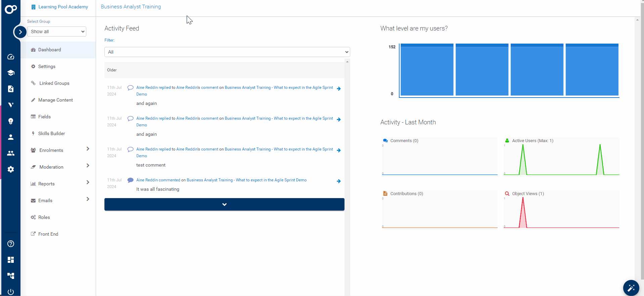Open Manage Content menu item
The image size is (644, 296).
tap(55, 100)
